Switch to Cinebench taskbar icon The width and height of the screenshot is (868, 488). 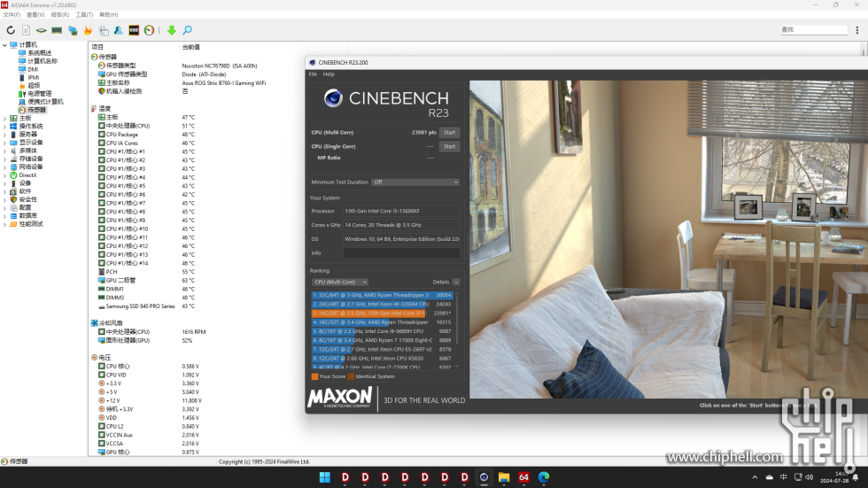pos(484,477)
